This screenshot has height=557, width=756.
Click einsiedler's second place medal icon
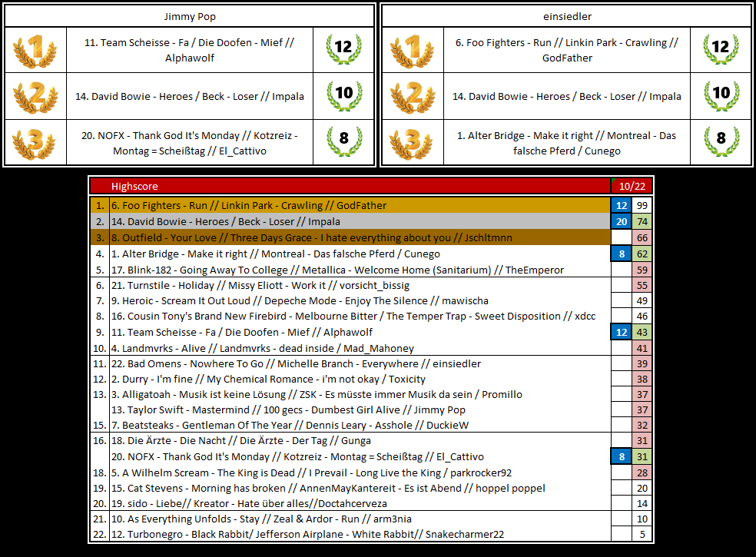point(412,96)
